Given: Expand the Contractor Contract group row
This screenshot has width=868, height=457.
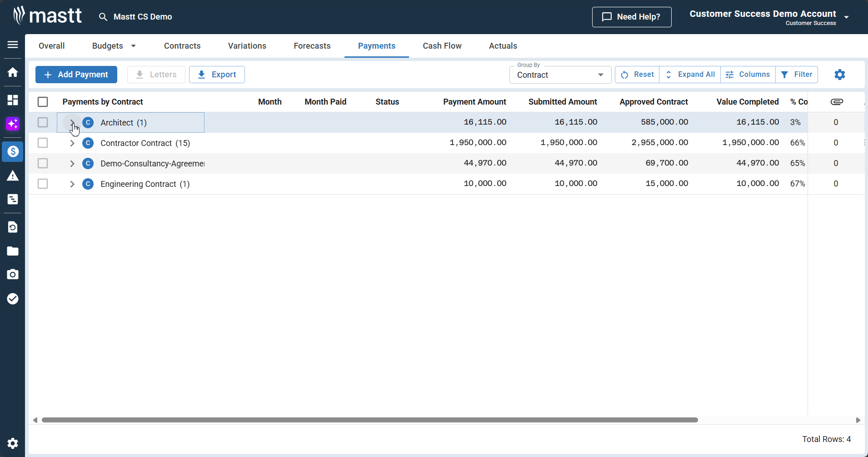Looking at the screenshot, I should 72,143.
